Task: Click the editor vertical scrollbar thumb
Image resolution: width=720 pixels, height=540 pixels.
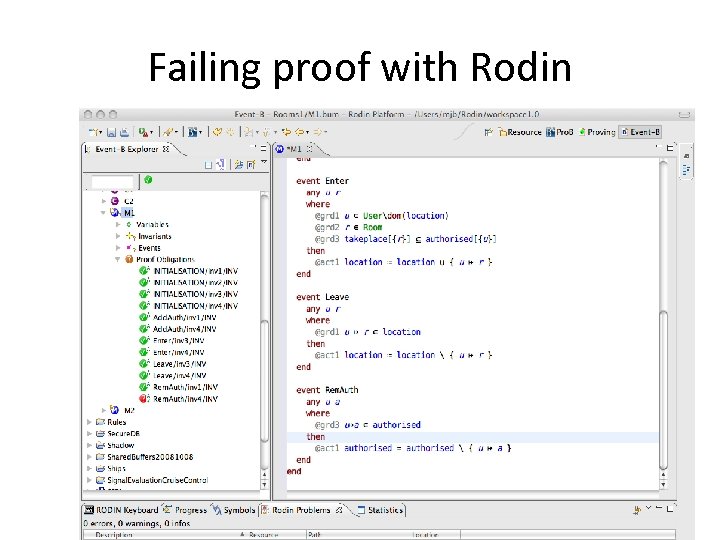Action: point(664,390)
